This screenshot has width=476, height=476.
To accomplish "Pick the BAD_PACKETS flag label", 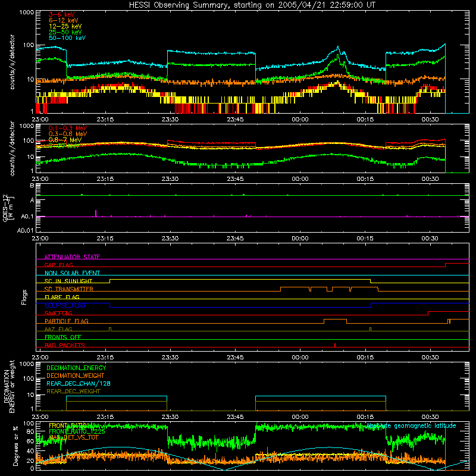I will [65, 345].
